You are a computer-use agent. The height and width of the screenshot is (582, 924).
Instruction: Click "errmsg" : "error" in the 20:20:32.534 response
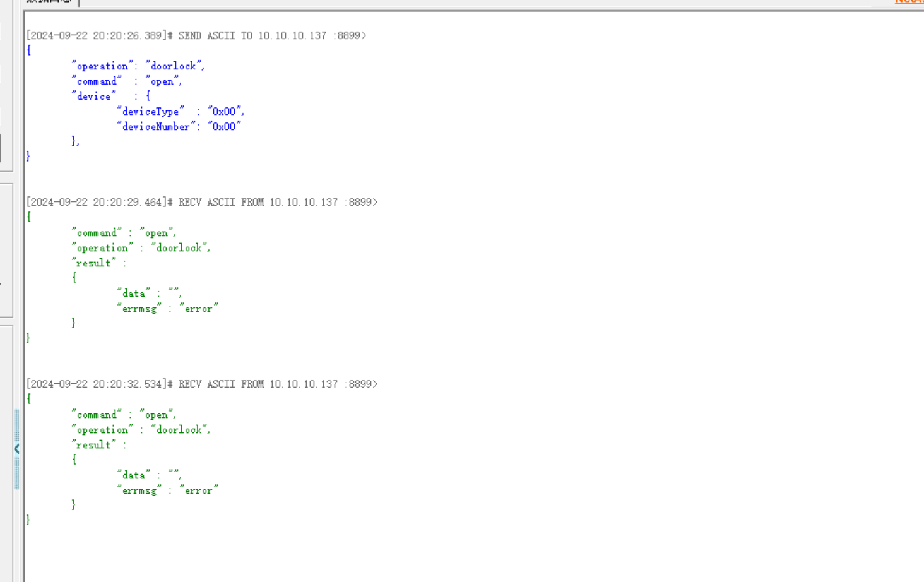click(168, 490)
